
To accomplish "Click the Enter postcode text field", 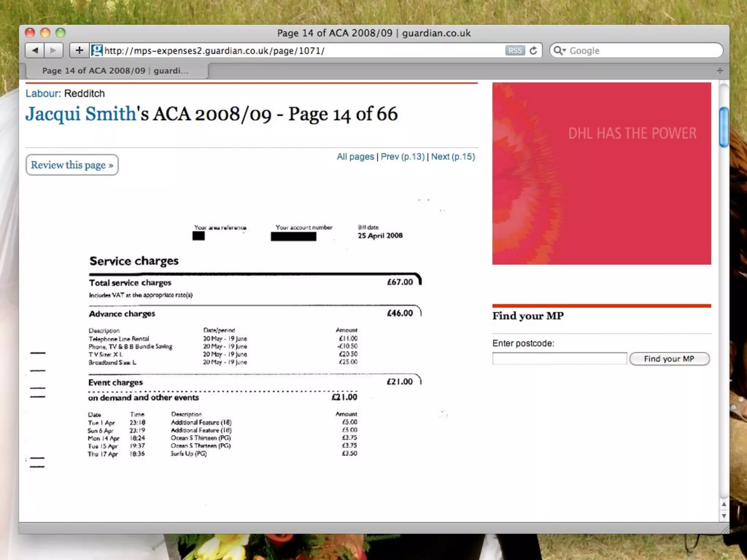I will [559, 359].
